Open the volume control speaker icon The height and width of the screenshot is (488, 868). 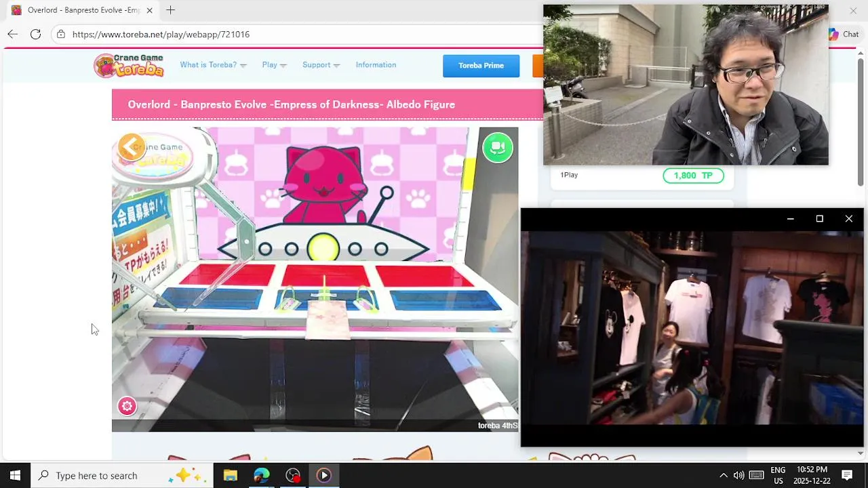coord(738,475)
